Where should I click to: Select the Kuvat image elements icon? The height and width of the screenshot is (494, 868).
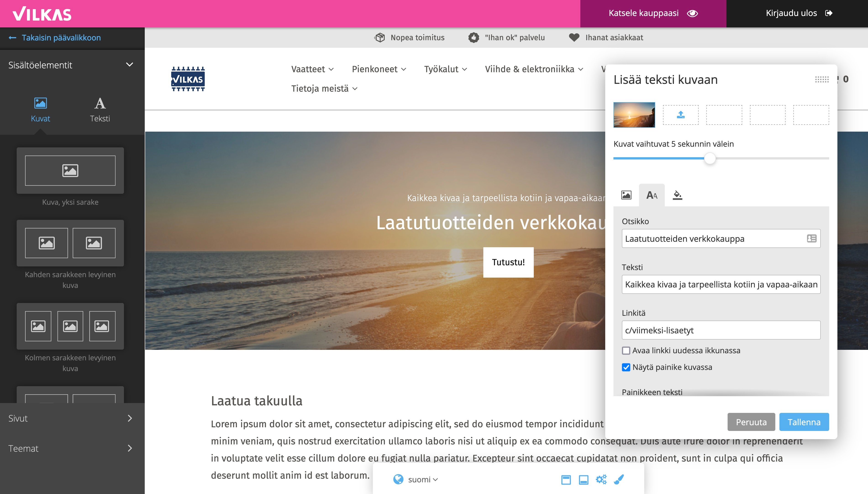tap(40, 103)
